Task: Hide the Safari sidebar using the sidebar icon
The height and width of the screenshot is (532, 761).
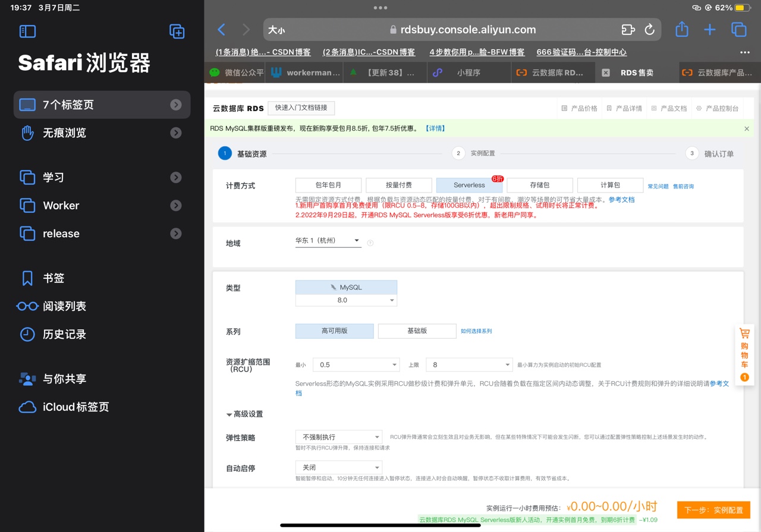Action: [x=27, y=32]
